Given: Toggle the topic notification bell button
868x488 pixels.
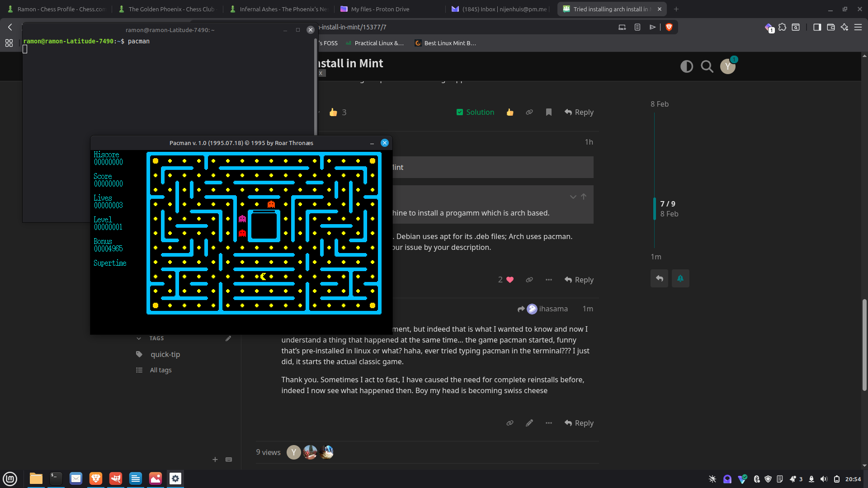Looking at the screenshot, I should tap(680, 278).
